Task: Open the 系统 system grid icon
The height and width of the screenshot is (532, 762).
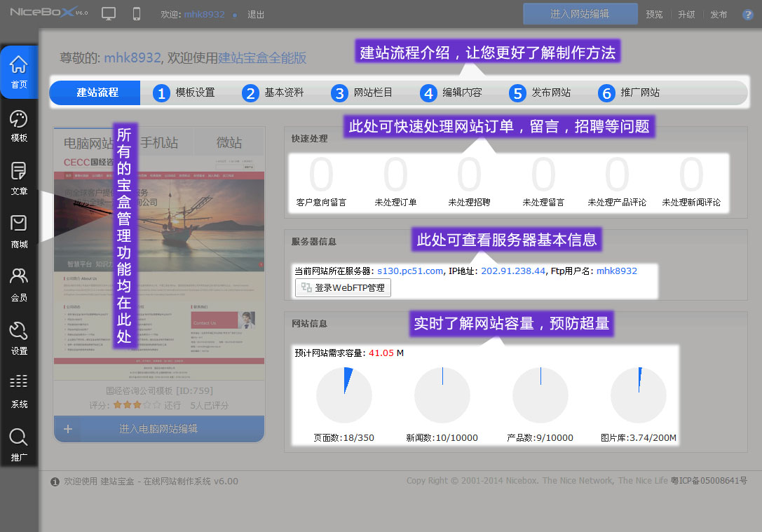Action: (x=19, y=391)
